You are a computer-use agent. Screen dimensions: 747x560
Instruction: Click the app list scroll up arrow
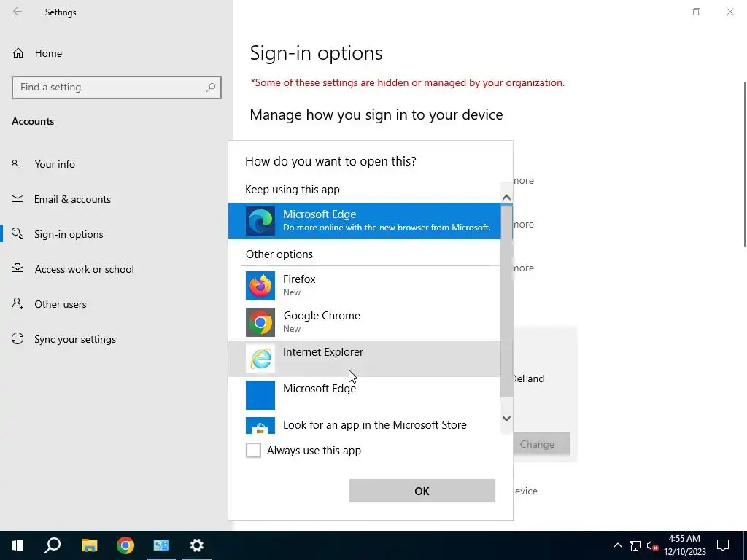tap(506, 197)
